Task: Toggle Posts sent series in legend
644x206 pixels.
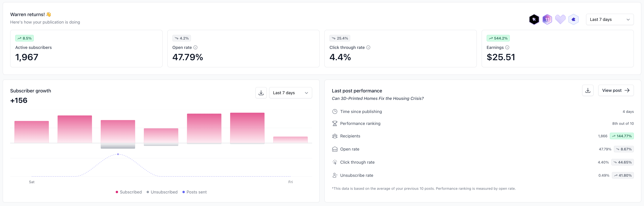Action: coord(194,192)
